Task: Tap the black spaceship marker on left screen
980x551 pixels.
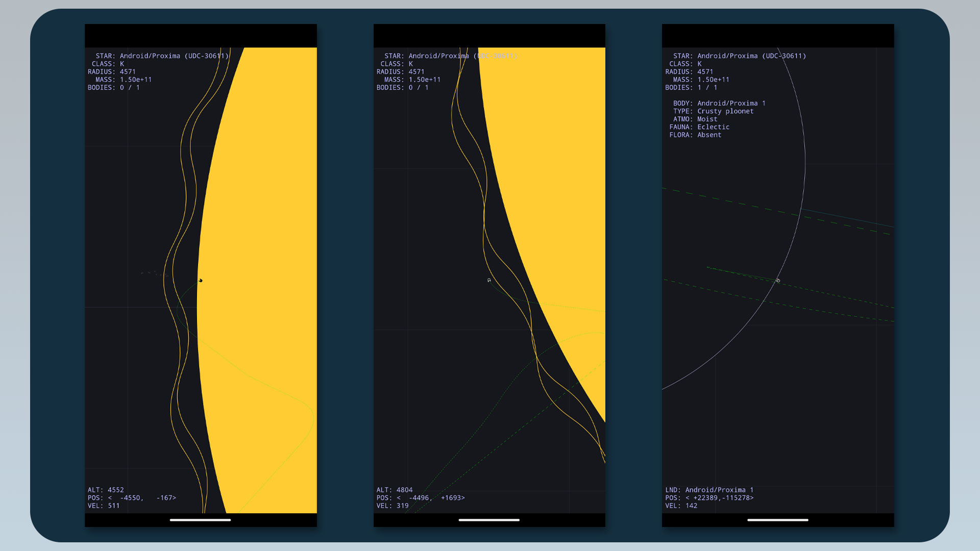Action: pyautogui.click(x=201, y=280)
